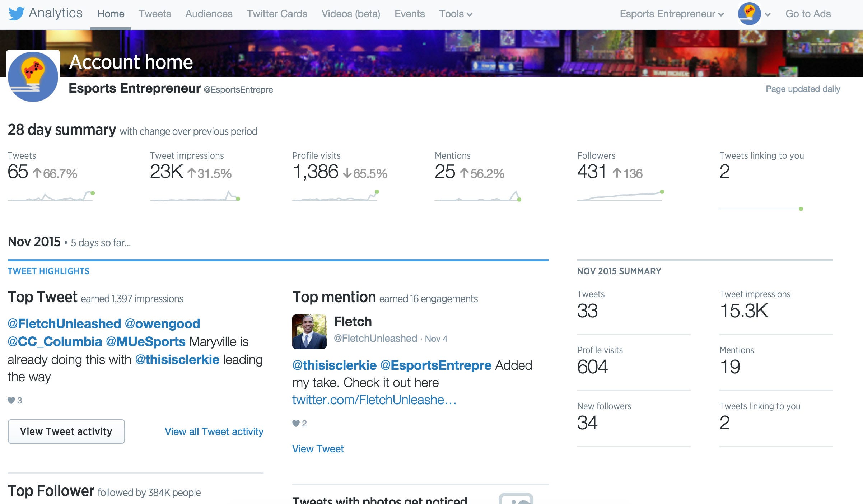The width and height of the screenshot is (863, 504).
Task: Open View all Tweet activity link
Action: point(214,431)
